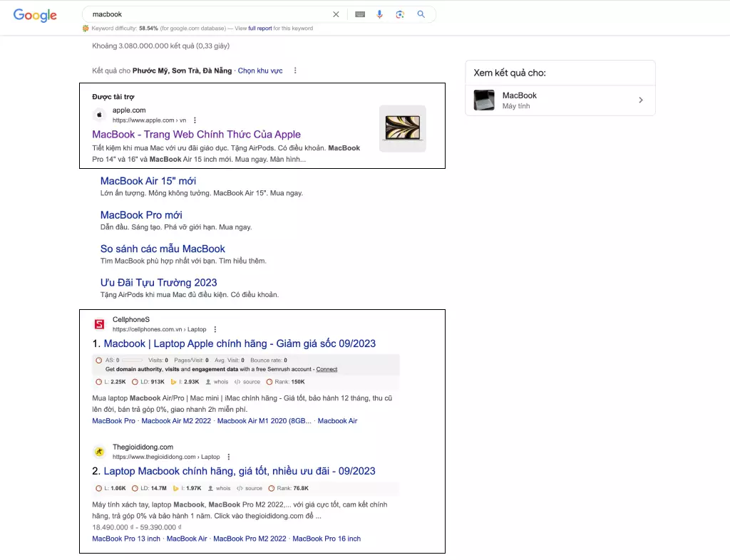Open Google Lens image search icon
730x560 pixels.
point(400,14)
